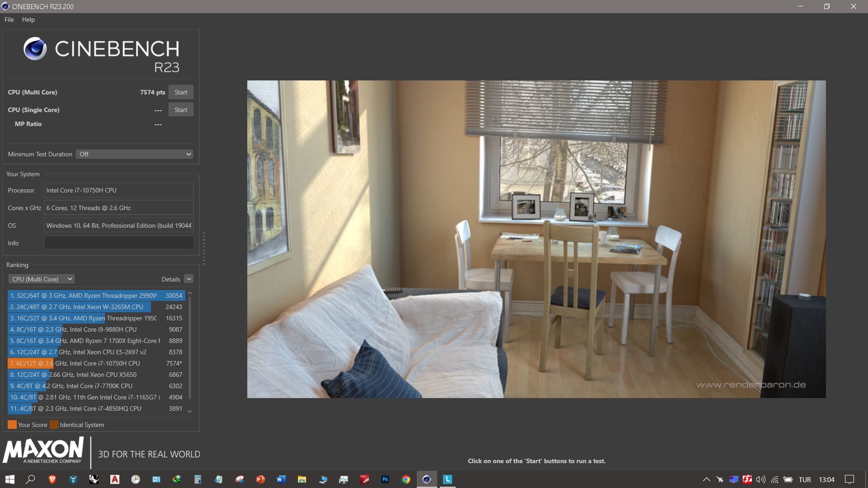Launch Photoshop from the taskbar
Image resolution: width=868 pixels, height=488 pixels.
pos(385,479)
